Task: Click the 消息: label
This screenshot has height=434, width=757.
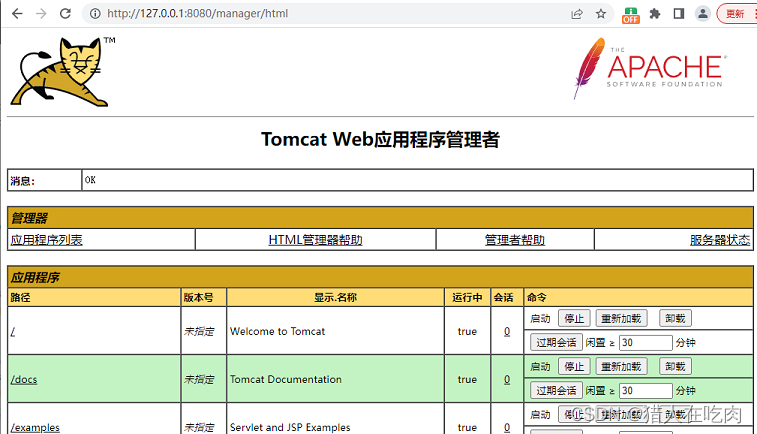Action: click(23, 181)
